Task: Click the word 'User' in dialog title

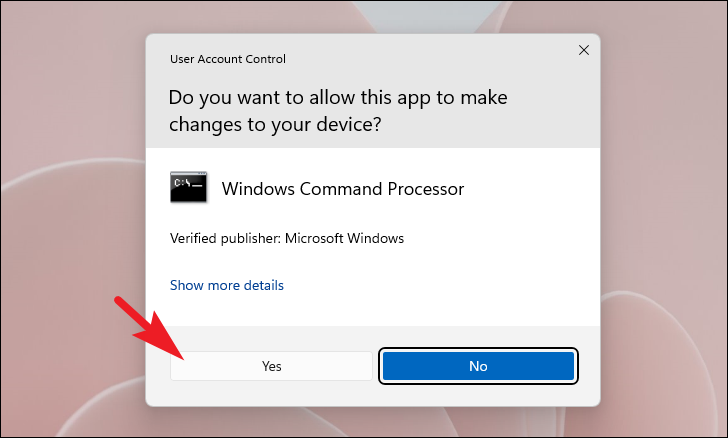Action: pos(181,59)
